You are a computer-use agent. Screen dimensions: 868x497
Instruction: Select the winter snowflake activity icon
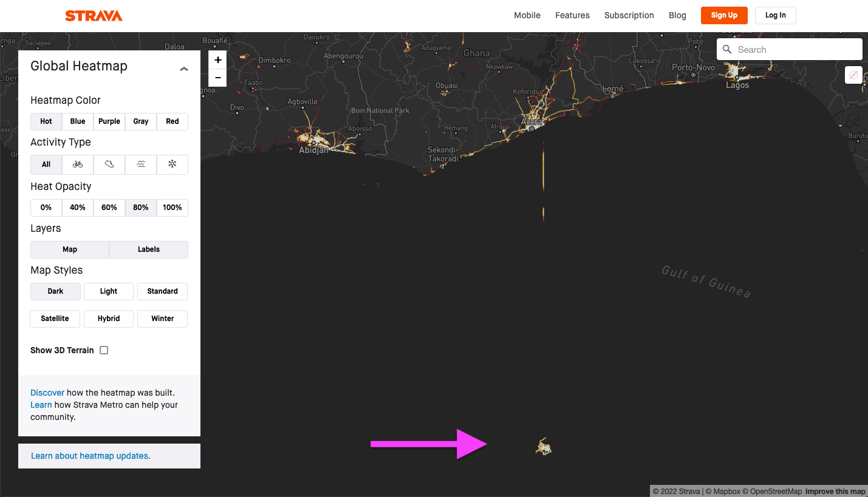(x=173, y=164)
